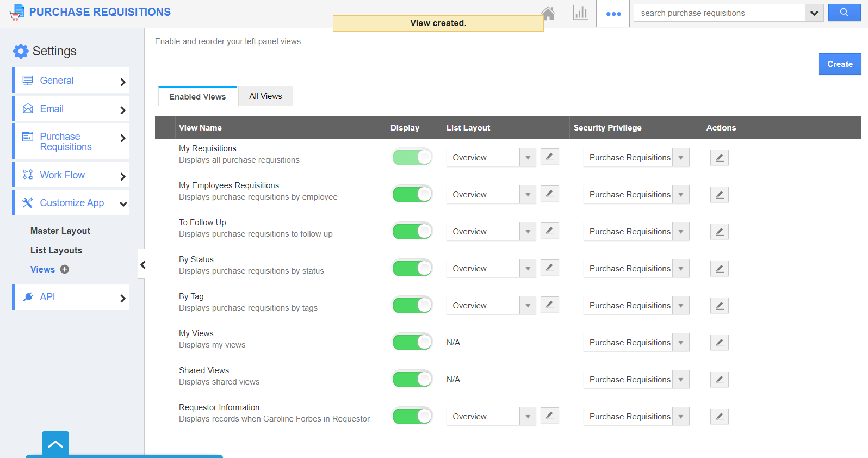Click the Create button

coord(839,64)
